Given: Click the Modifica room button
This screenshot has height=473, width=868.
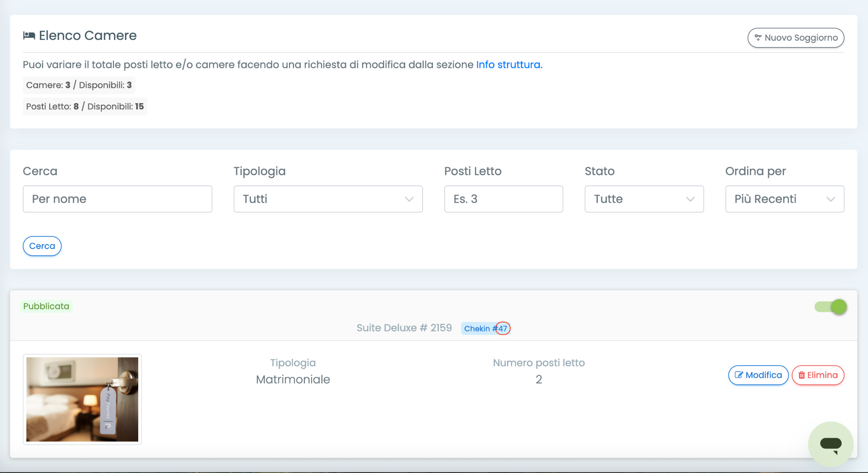Looking at the screenshot, I should [758, 375].
